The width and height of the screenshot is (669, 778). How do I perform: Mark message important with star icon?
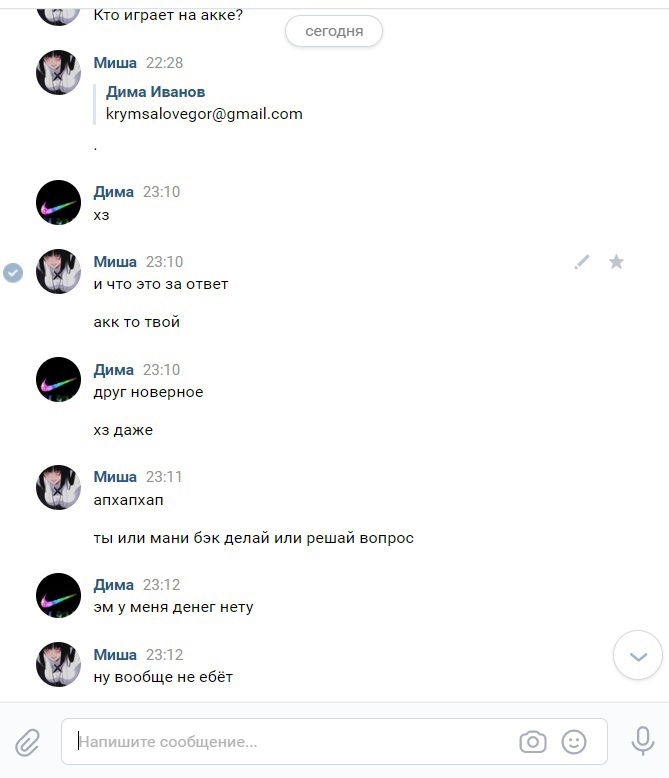tap(616, 261)
